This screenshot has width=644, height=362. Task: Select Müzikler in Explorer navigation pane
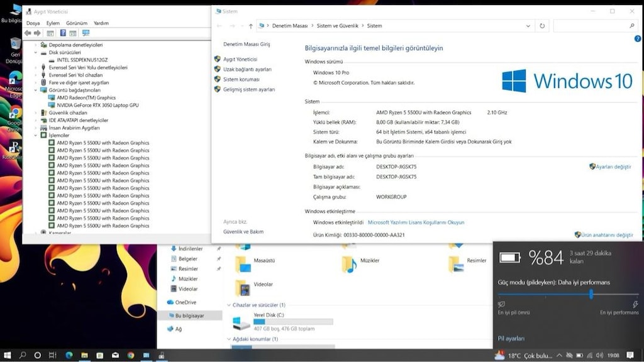[x=187, y=279]
